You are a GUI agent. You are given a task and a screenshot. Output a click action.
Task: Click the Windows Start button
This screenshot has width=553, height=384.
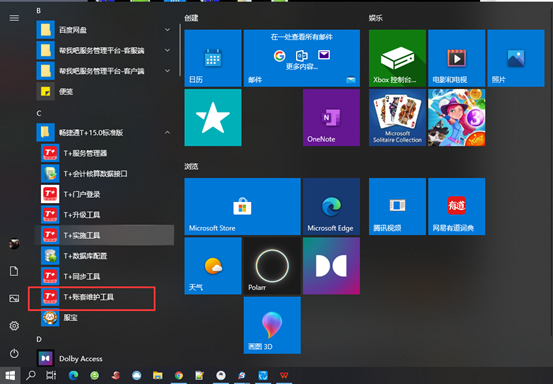coord(10,376)
